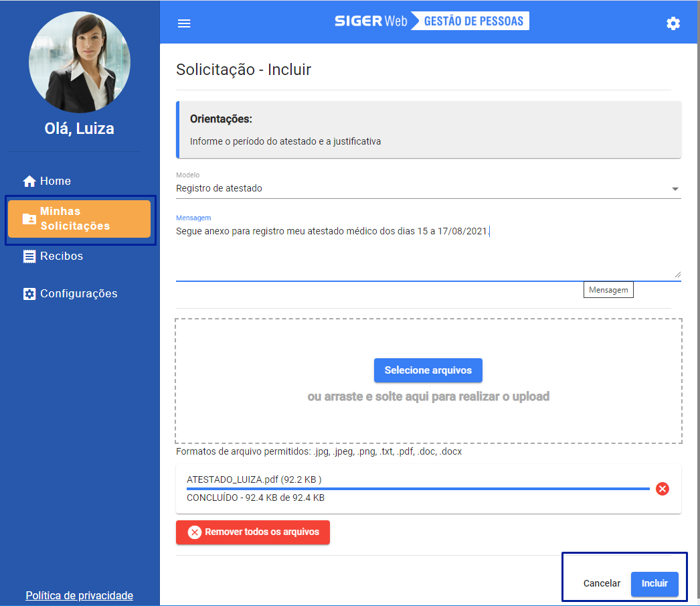
Task: Click into the Mensagem text area
Action: [x=428, y=252]
